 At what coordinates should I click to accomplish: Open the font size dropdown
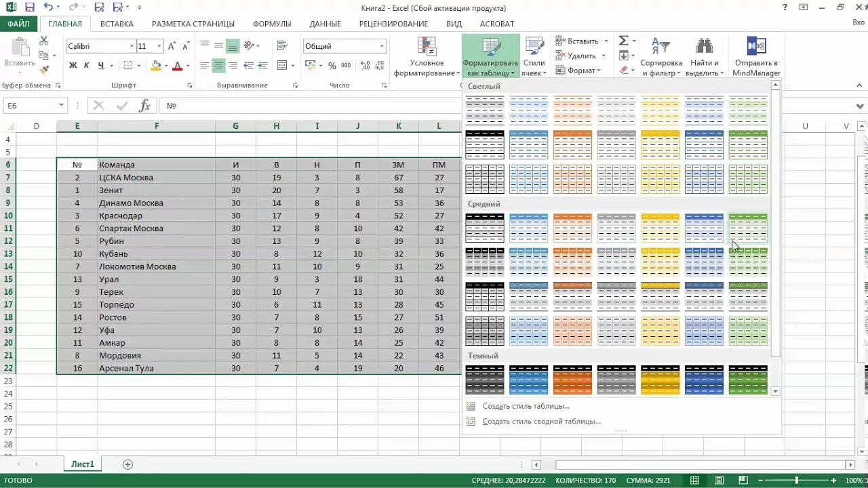tap(159, 46)
